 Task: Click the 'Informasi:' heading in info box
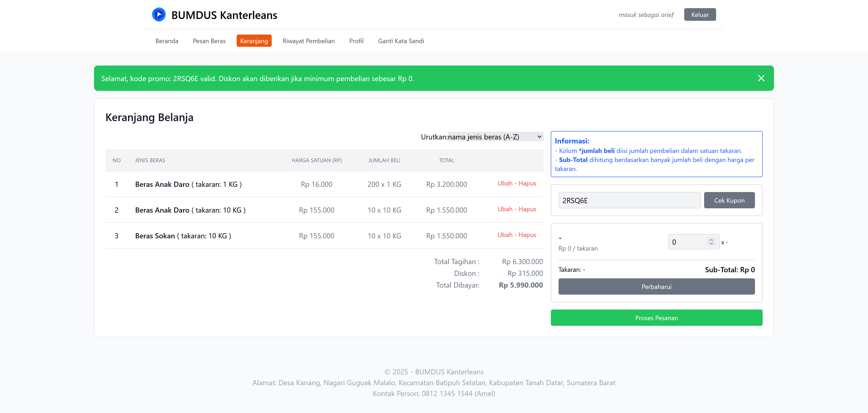pos(572,141)
